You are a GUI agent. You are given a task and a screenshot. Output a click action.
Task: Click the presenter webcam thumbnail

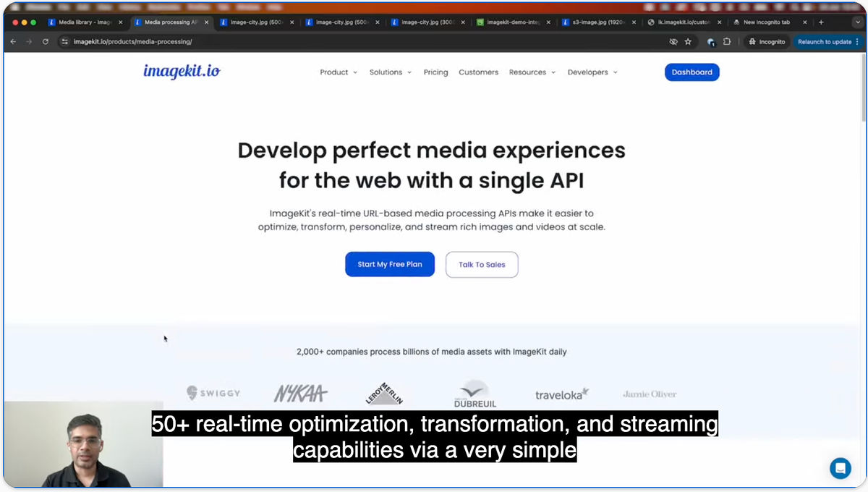83,444
